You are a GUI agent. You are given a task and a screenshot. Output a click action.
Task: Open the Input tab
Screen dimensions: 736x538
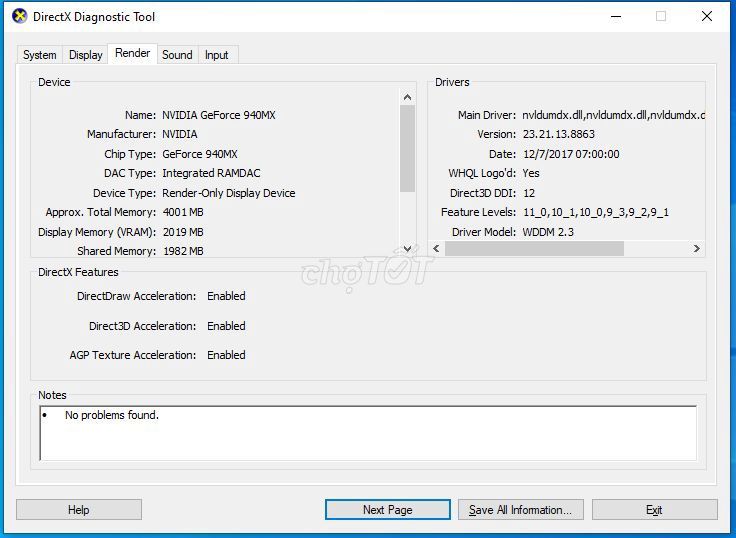216,55
